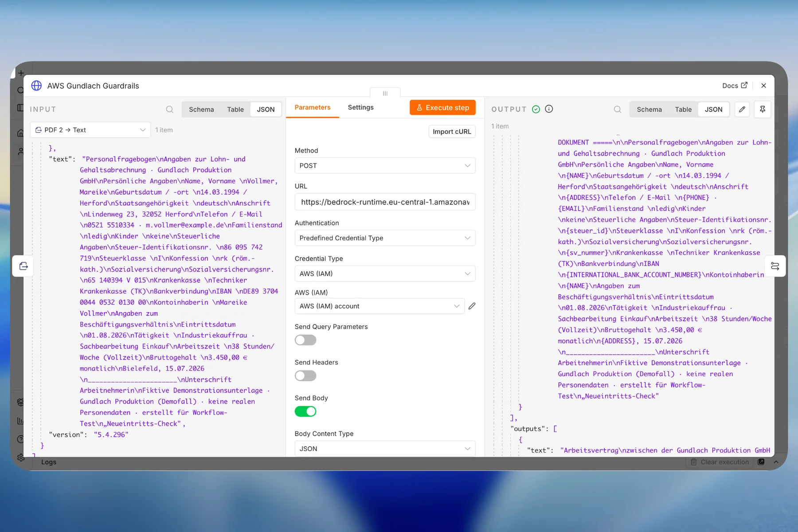
Task: Pop out the logs panel in the background
Action: pyautogui.click(x=761, y=462)
